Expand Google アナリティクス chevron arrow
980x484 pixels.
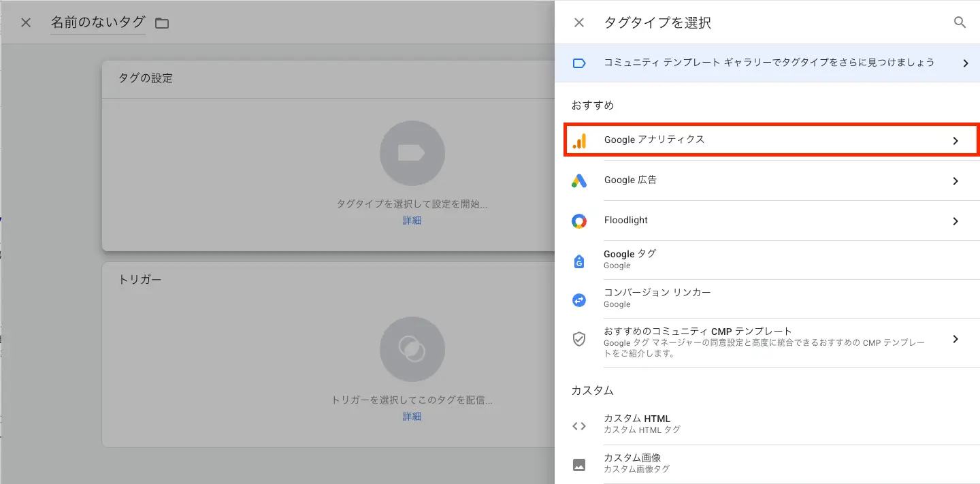click(955, 141)
